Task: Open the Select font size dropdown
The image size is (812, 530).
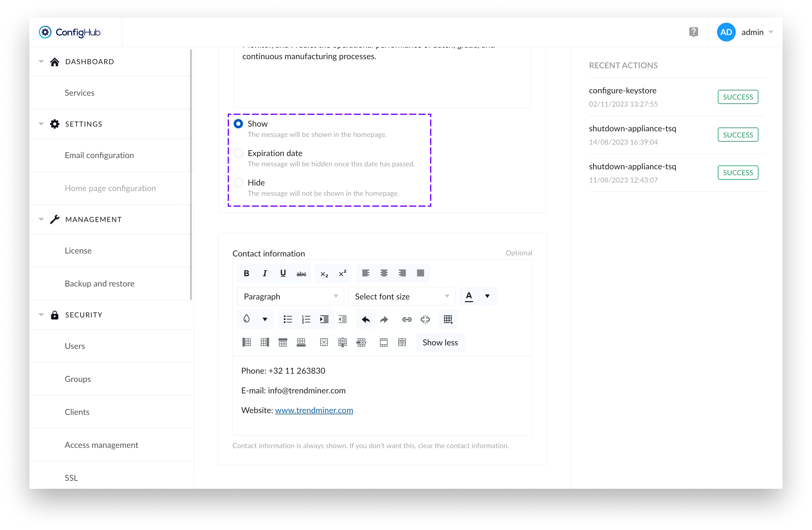Action: point(402,297)
